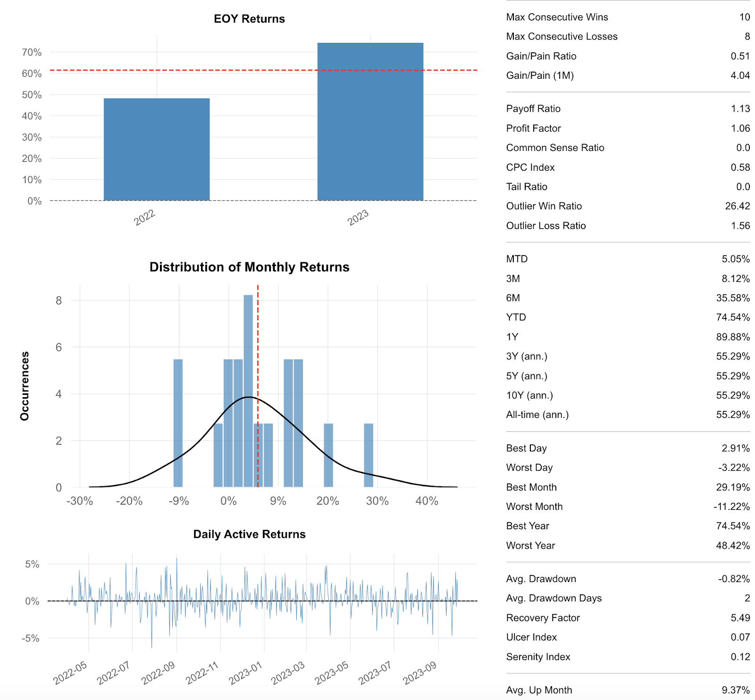Viewport: 755px width, 700px height.
Task: Click the Worst Day value -3.22%
Action: click(x=734, y=467)
